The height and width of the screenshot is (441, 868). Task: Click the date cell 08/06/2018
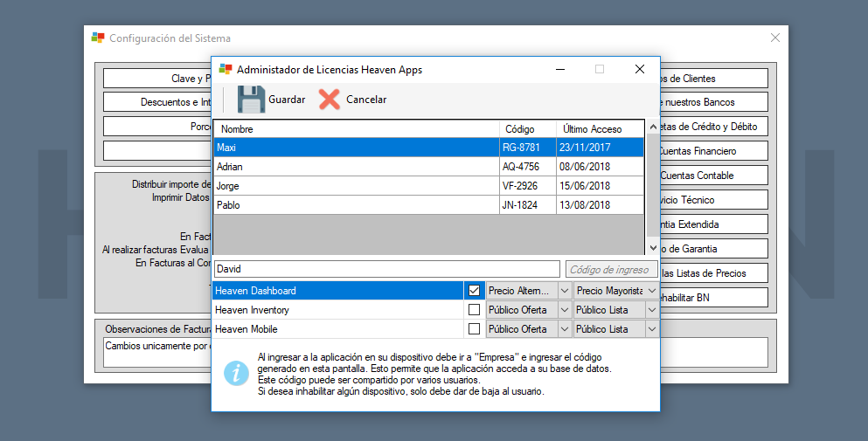click(x=601, y=167)
